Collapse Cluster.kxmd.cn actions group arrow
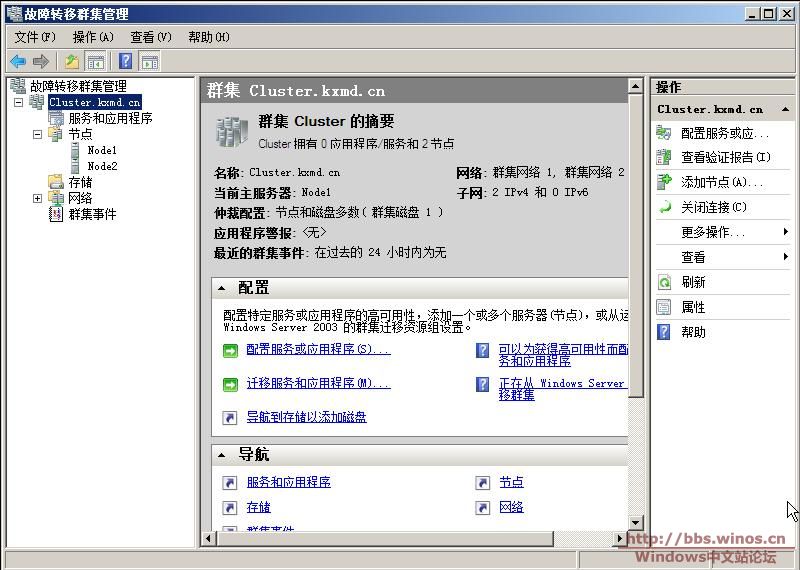Viewport: 800px width, 570px height. point(785,109)
